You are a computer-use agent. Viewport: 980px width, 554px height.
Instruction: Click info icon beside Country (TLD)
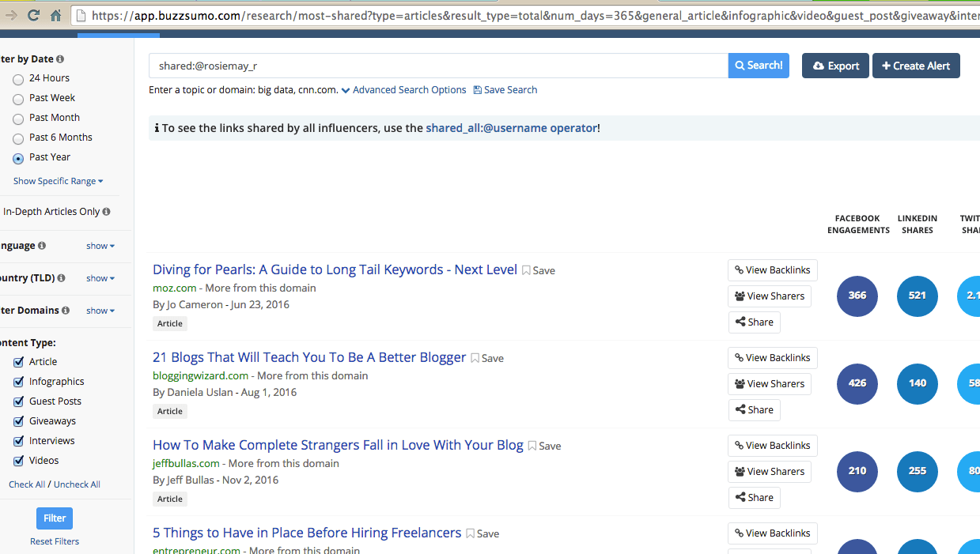tap(61, 278)
